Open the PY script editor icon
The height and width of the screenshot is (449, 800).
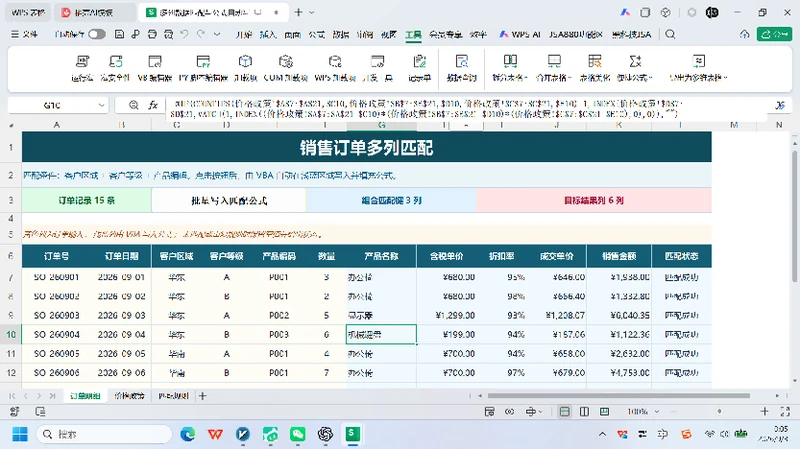click(203, 62)
